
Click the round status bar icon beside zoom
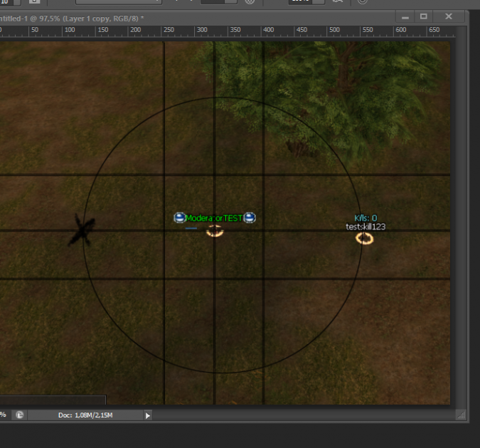20,415
